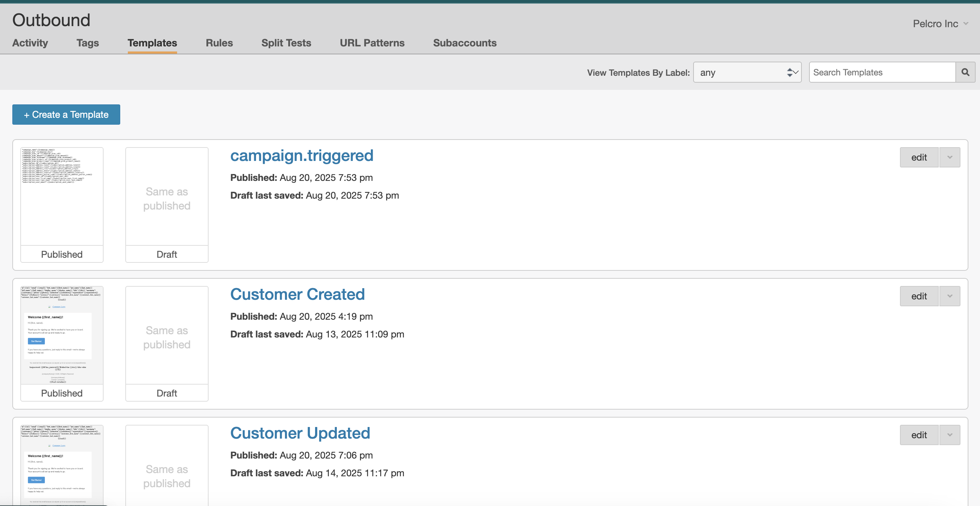Switch to the Tags tab
Viewport: 980px width, 506px height.
pos(88,43)
